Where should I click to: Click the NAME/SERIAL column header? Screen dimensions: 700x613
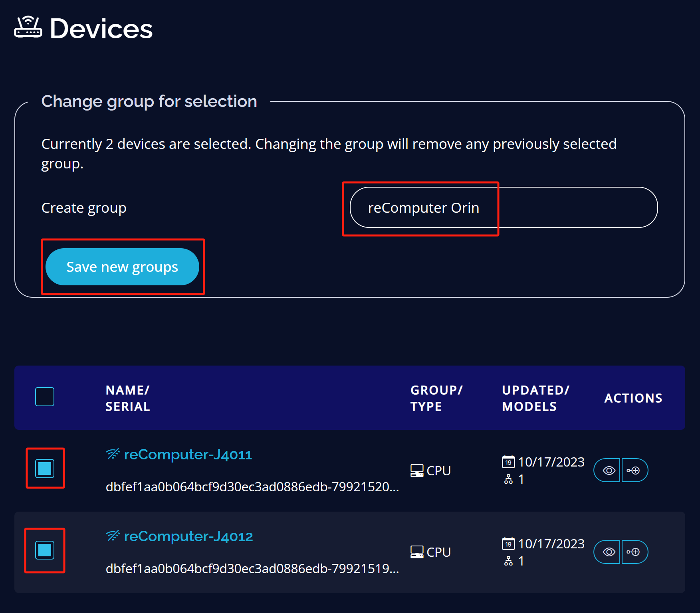128,398
